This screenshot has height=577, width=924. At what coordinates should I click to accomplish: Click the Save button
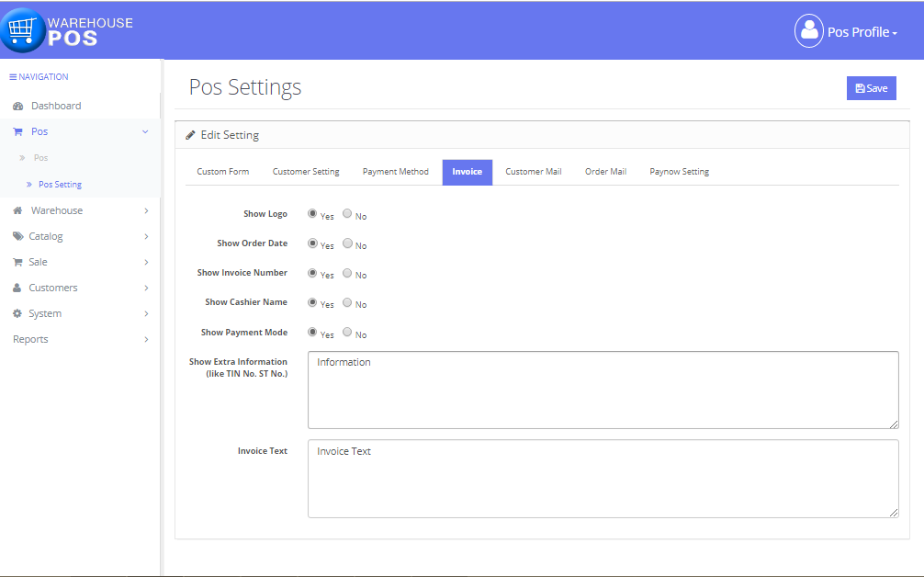click(870, 87)
